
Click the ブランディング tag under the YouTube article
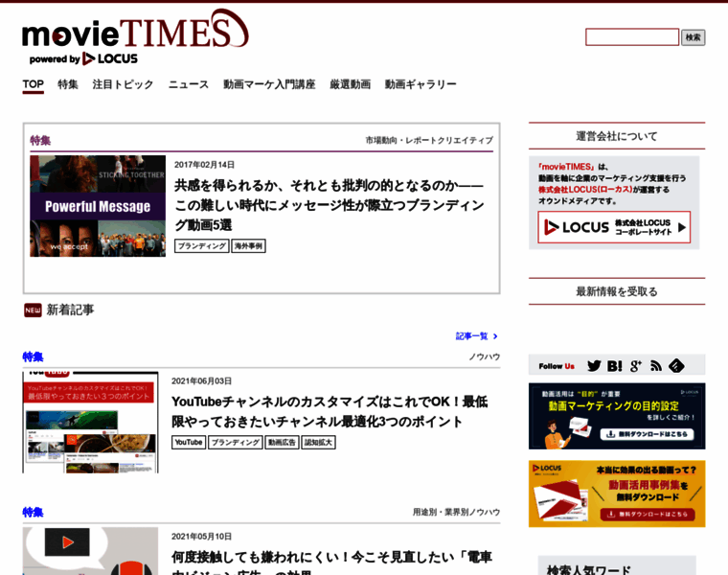pyautogui.click(x=236, y=442)
